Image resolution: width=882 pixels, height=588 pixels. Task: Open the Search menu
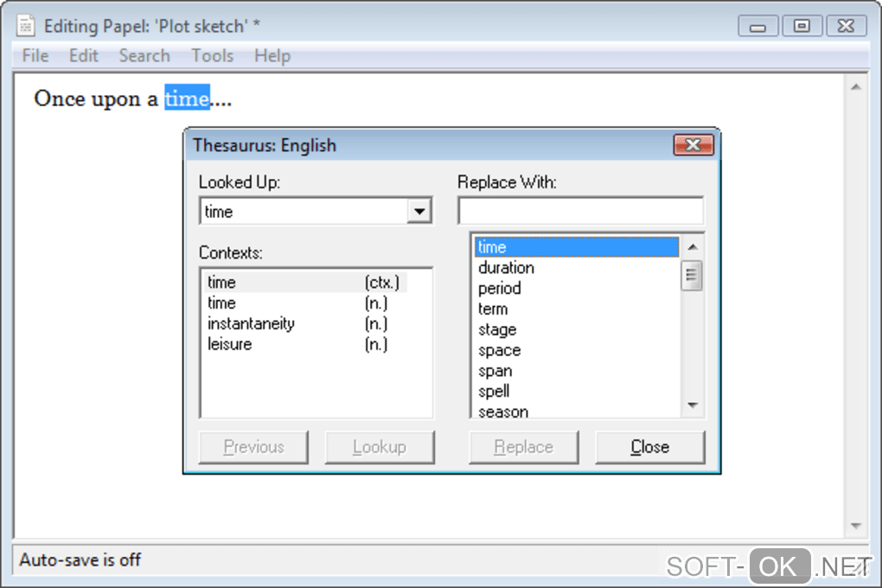(144, 56)
